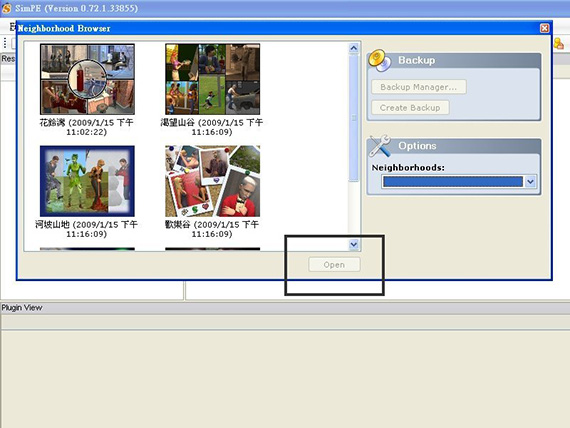
Task: Click the neighborhood list scrollbar thumb
Action: [354, 117]
